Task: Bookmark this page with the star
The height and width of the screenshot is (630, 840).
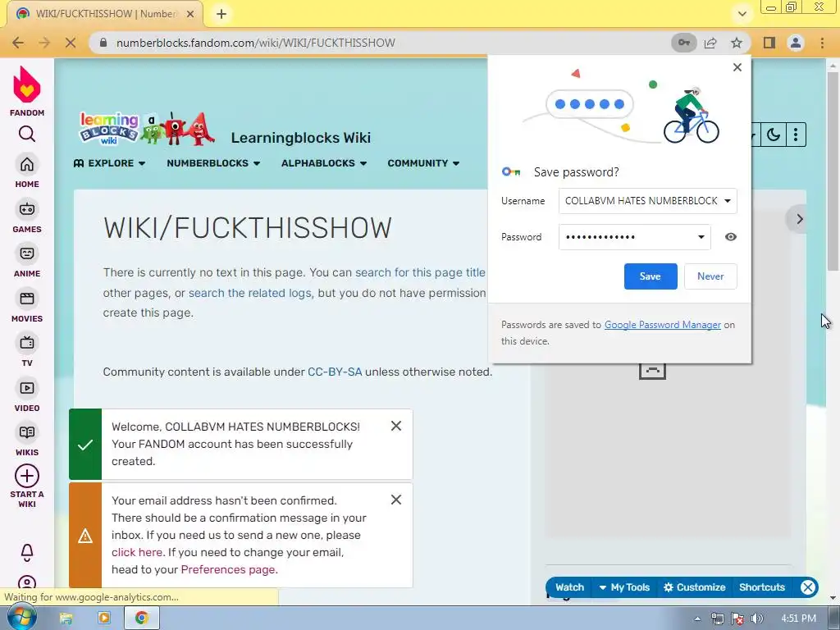Action: click(737, 43)
